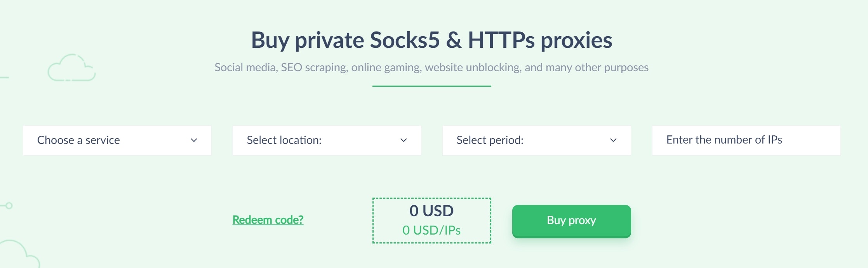The height and width of the screenshot is (268, 868).
Task: Click the green 0 USD/IPs rate text
Action: (431, 230)
